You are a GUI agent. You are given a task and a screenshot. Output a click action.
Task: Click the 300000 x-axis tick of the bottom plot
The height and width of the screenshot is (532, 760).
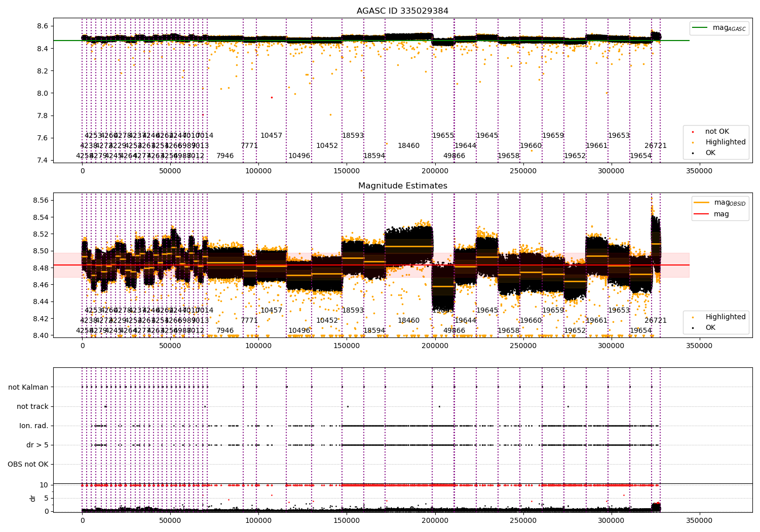tap(611, 520)
